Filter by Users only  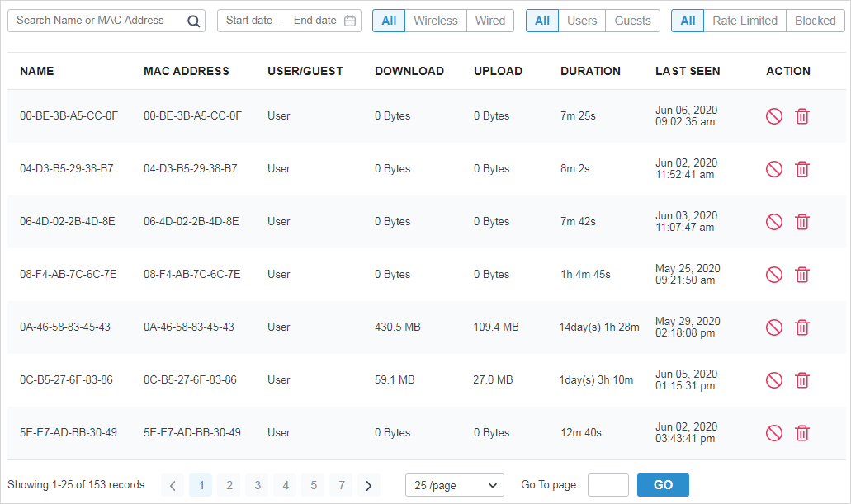(x=582, y=21)
